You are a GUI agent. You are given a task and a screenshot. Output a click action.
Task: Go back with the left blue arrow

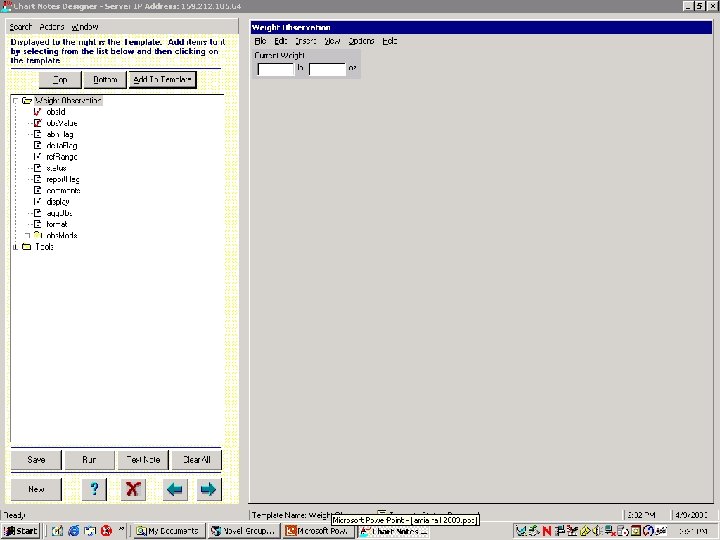pos(174,489)
